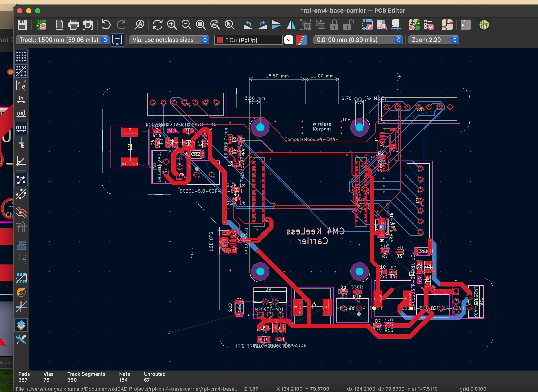Screen dimensions: 538x392
Task: Run Design Rules Checker
Action: pos(429,25)
